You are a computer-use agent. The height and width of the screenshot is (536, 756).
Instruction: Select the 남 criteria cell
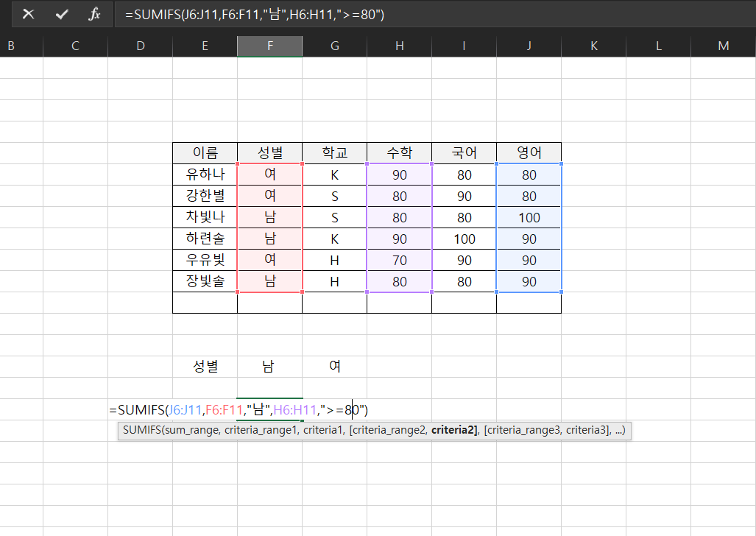(269, 366)
